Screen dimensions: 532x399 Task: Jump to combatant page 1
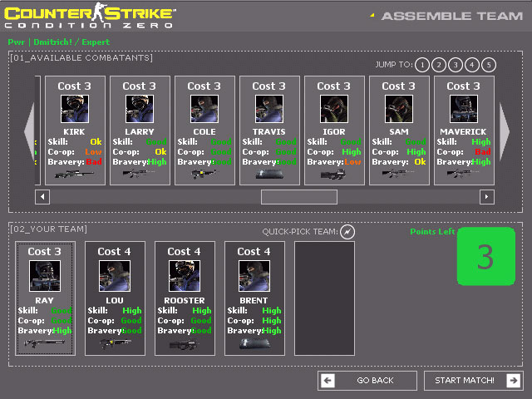click(x=422, y=65)
